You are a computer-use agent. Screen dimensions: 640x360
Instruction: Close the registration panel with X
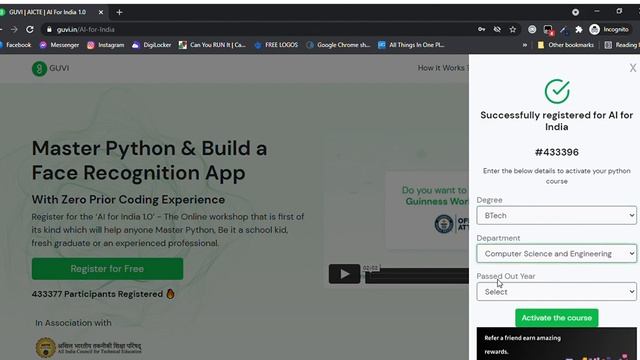pyautogui.click(x=633, y=68)
